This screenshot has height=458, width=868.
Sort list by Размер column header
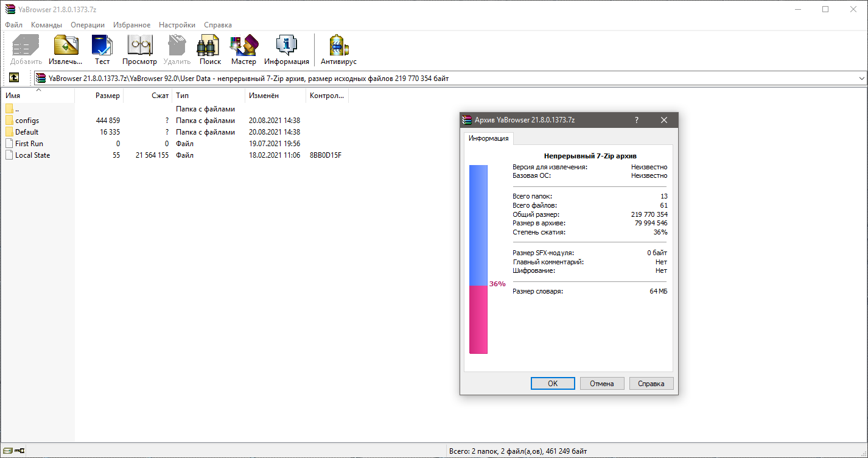tap(99, 96)
